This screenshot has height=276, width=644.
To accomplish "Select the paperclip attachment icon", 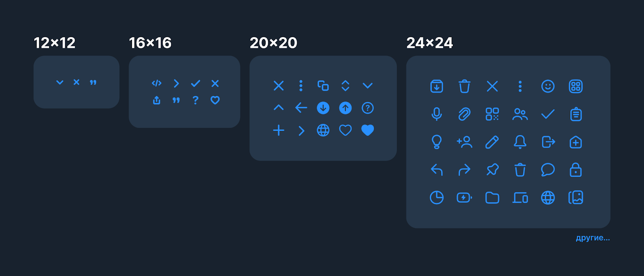I will point(464,114).
